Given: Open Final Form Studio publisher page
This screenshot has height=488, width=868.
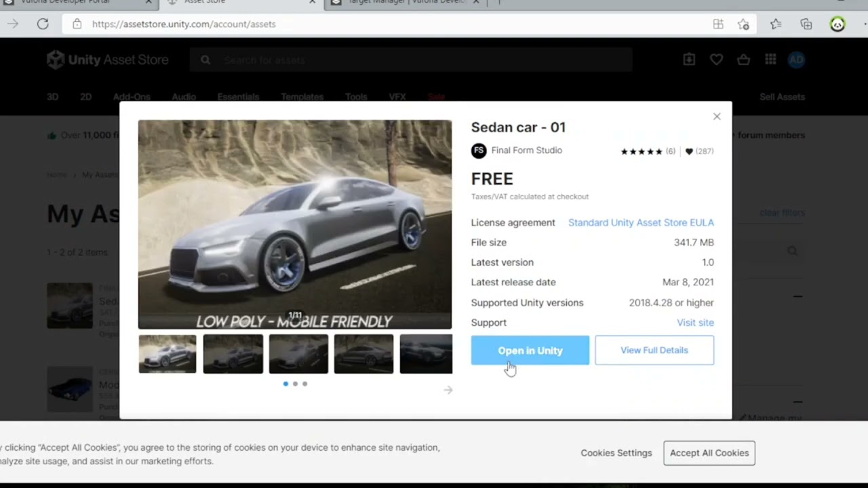Looking at the screenshot, I should click(x=526, y=150).
